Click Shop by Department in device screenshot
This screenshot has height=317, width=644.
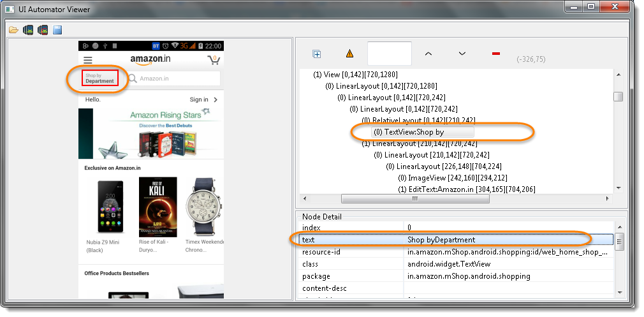point(100,78)
